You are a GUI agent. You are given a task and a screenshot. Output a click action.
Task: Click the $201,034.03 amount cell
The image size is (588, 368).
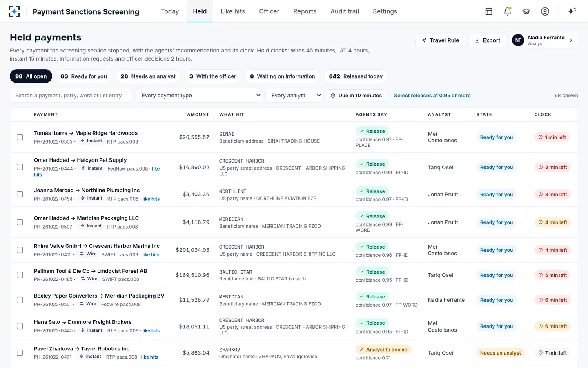tap(192, 250)
